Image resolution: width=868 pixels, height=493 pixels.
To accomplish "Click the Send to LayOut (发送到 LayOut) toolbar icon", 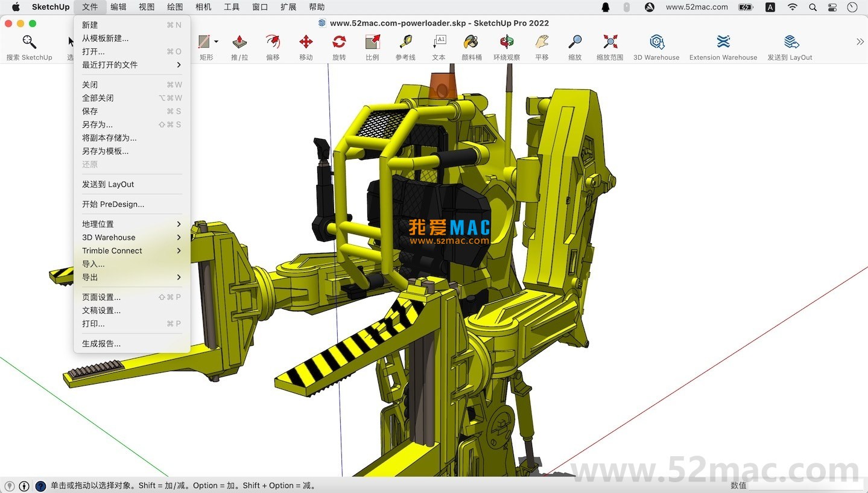I will point(791,42).
